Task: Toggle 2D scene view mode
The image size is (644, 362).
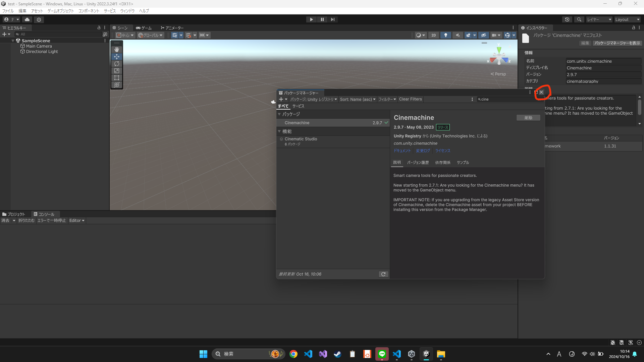Action: (433, 35)
